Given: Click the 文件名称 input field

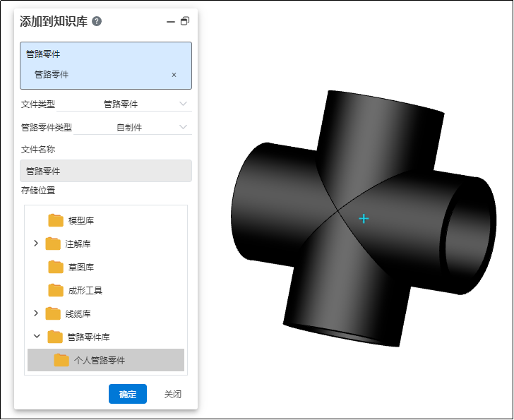Looking at the screenshot, I should point(106,171).
